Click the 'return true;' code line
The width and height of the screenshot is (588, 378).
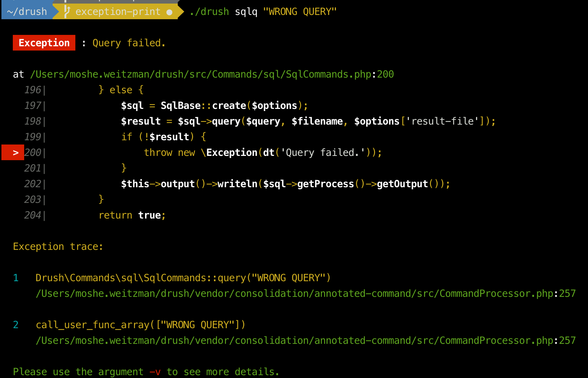click(132, 215)
